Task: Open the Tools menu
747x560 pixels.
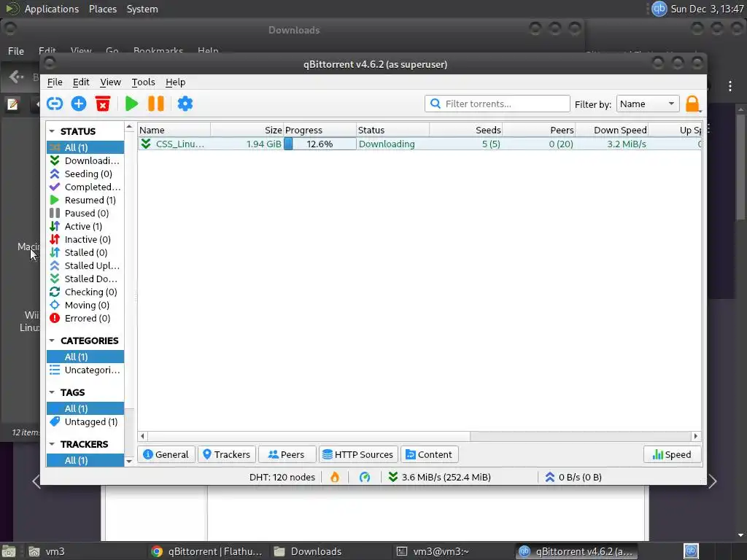Action: click(x=144, y=82)
